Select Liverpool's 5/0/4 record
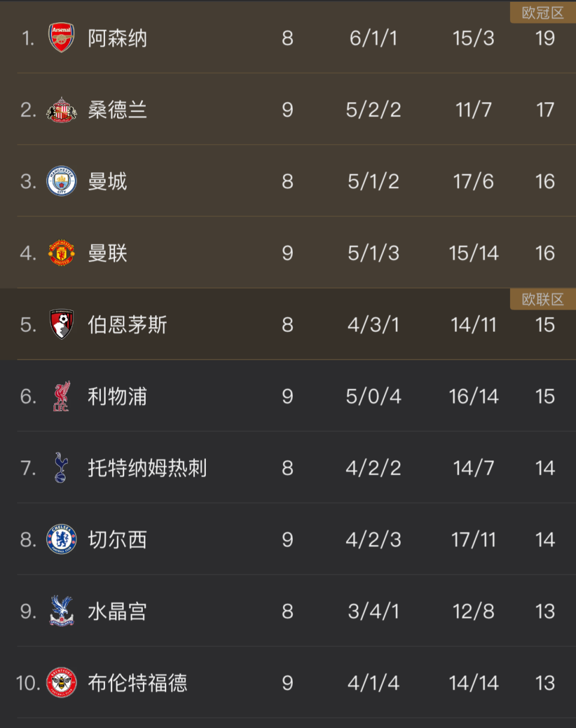This screenshot has height=728, width=576. [373, 396]
